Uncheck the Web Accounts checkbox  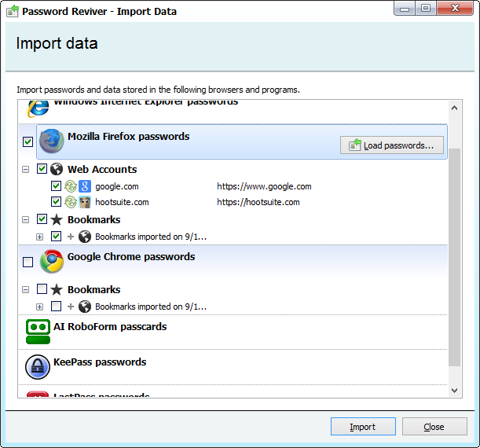coord(42,168)
